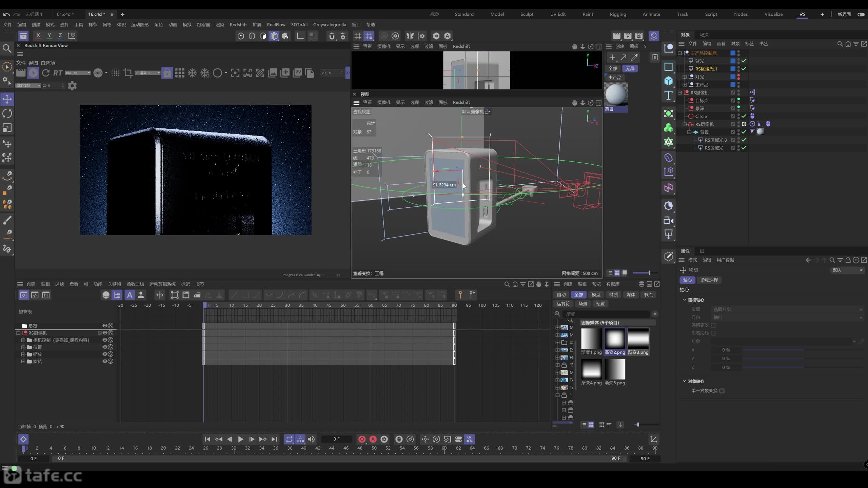
Task: Start Redshift RenderView playback render button
Action: pyautogui.click(x=33, y=73)
